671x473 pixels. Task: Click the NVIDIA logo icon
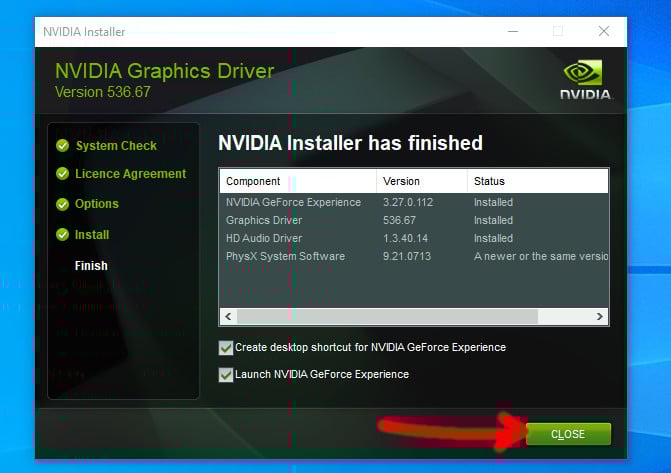coord(585,80)
